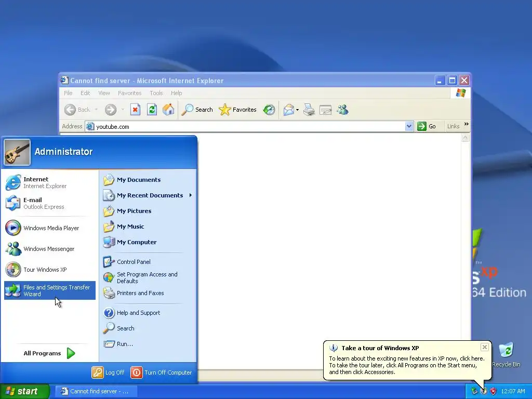Click the Log Off button
Viewport: 532px width, 399px height.
point(108,372)
